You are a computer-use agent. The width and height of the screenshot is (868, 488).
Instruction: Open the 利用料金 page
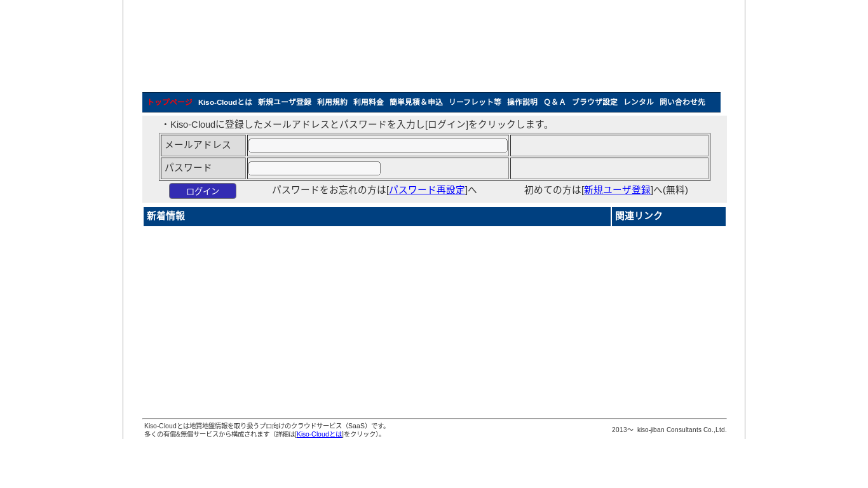[x=369, y=102]
